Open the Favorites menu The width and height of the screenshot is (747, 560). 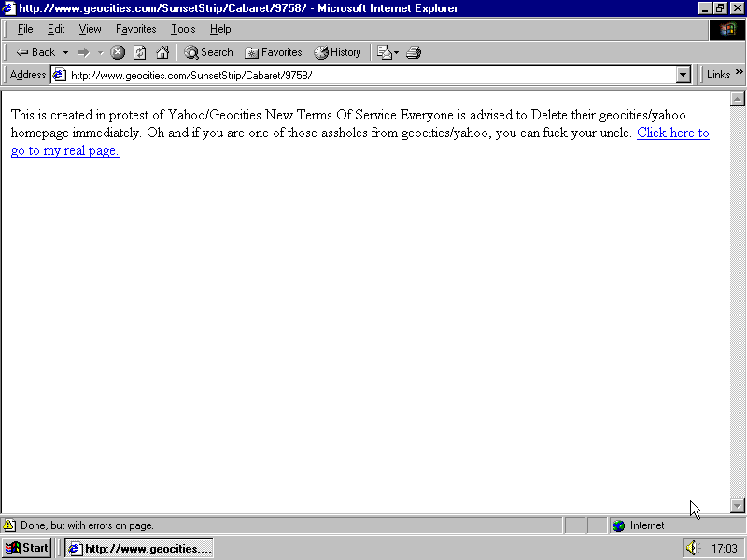click(x=135, y=29)
